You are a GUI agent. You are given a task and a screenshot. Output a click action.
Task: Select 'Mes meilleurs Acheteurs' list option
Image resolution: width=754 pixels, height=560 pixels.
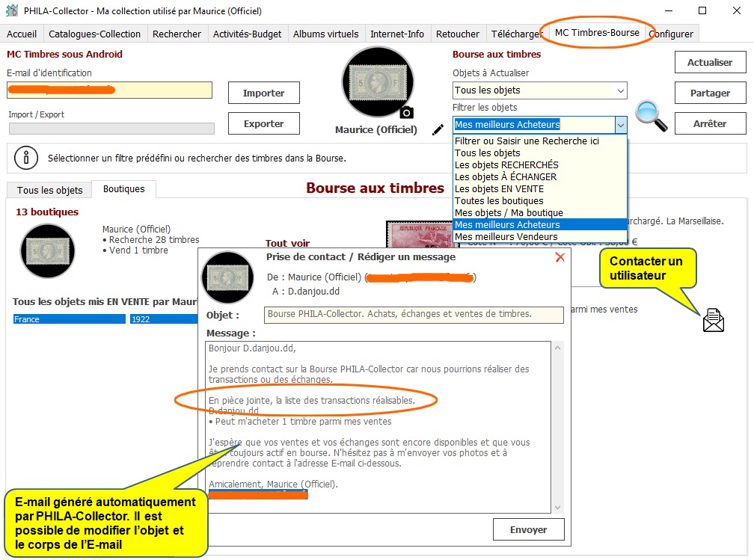point(539,224)
